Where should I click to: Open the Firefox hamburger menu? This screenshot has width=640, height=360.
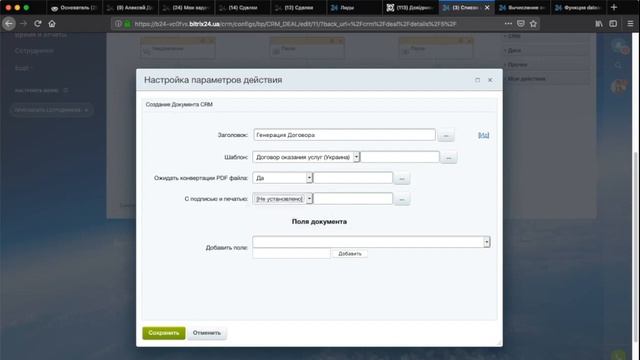[630, 24]
